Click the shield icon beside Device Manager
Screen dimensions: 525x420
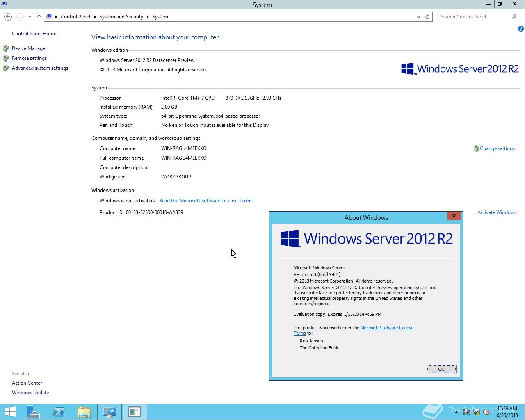(6, 48)
